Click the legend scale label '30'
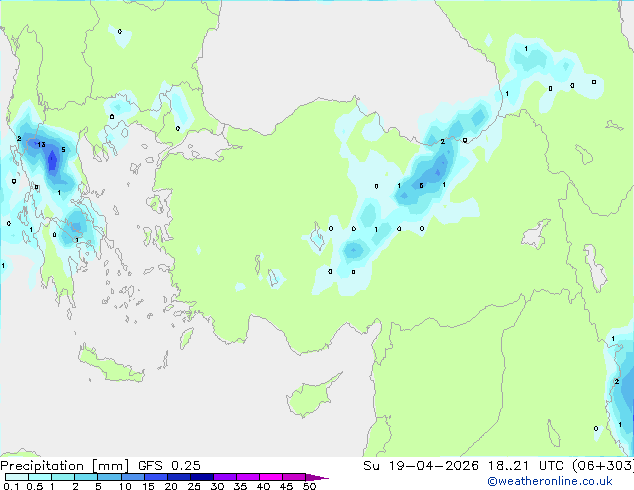Screen dimensions: 634x490 pos(217,486)
